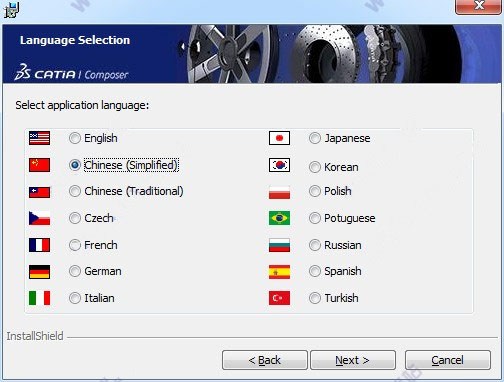Click the Language Selection heading
The width and height of the screenshot is (504, 382).
75,40
